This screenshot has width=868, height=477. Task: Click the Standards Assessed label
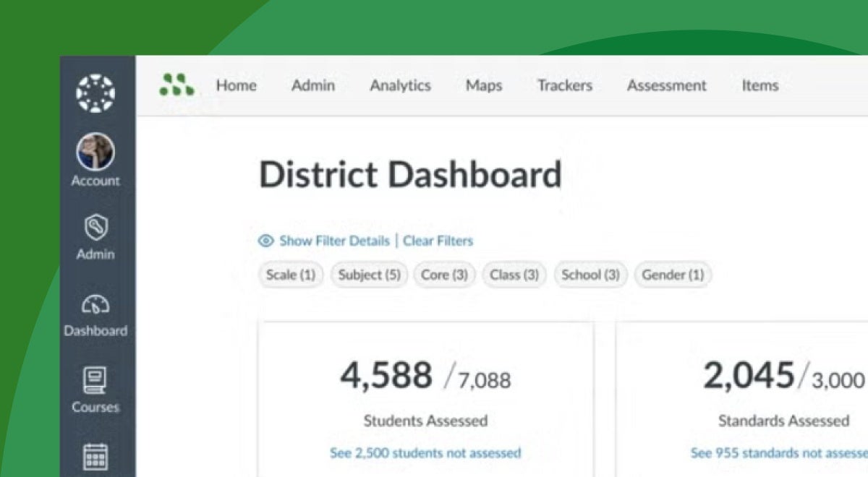point(783,420)
